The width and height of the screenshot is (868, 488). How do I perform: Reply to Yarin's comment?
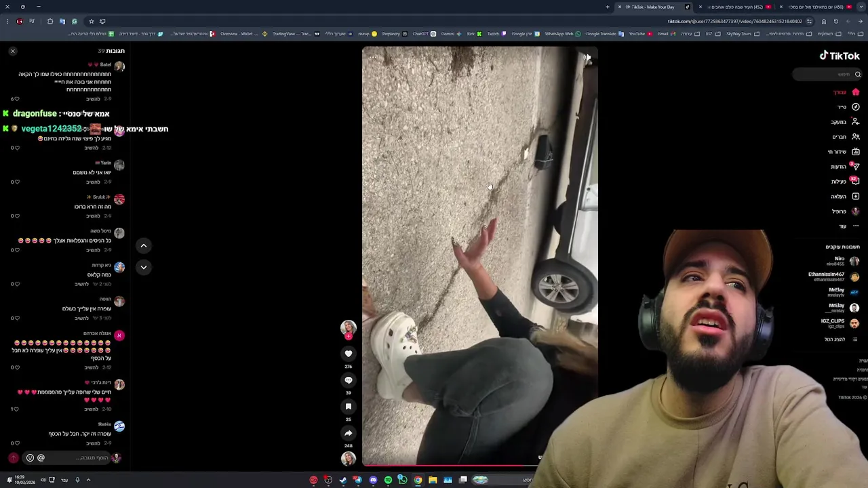pyautogui.click(x=92, y=182)
